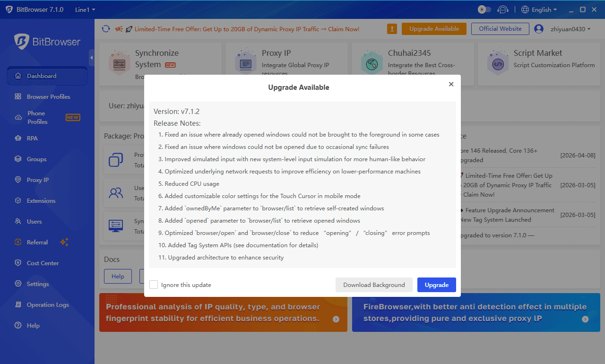Viewport: 605px width, 364px height.
Task: Click the refresh icon beside the announcement
Action: coord(106,29)
